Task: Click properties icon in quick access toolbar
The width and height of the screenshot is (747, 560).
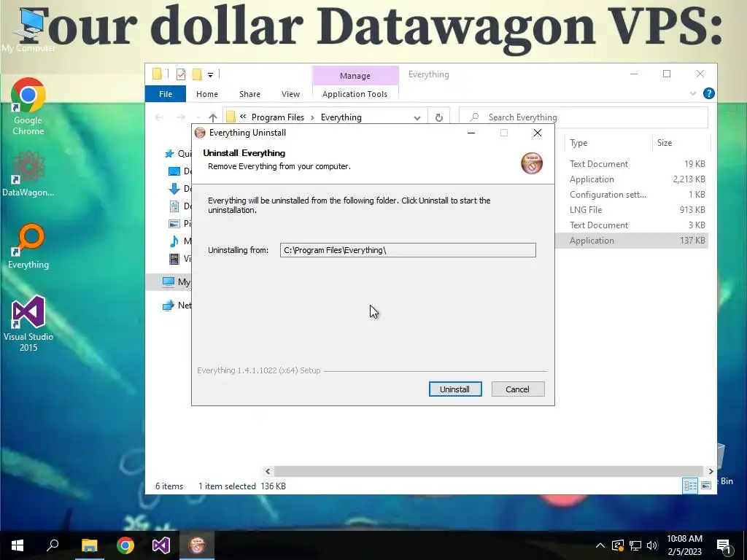Action: [181, 74]
